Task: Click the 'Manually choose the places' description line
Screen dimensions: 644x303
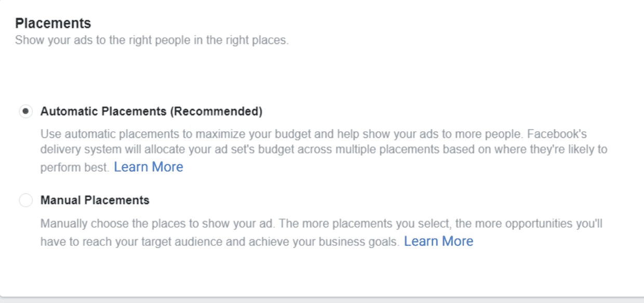Action: tap(321, 224)
